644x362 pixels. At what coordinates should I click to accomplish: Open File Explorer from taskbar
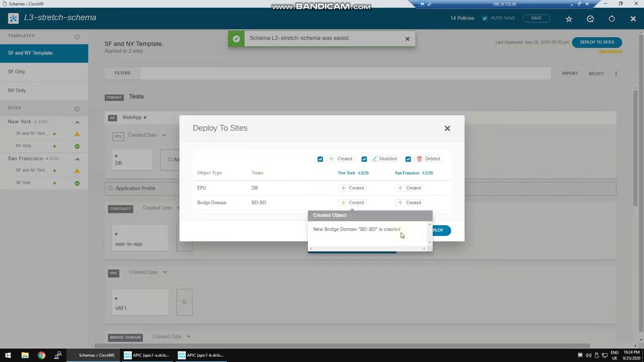(25, 355)
